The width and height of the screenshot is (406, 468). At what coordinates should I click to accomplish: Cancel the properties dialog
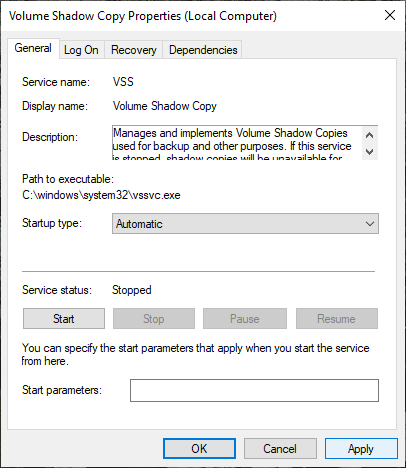(280, 449)
